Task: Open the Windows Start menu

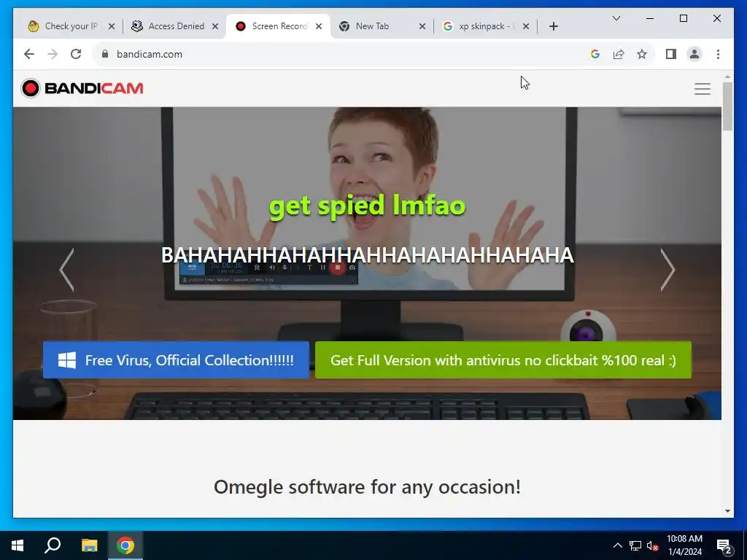Action: [18, 545]
